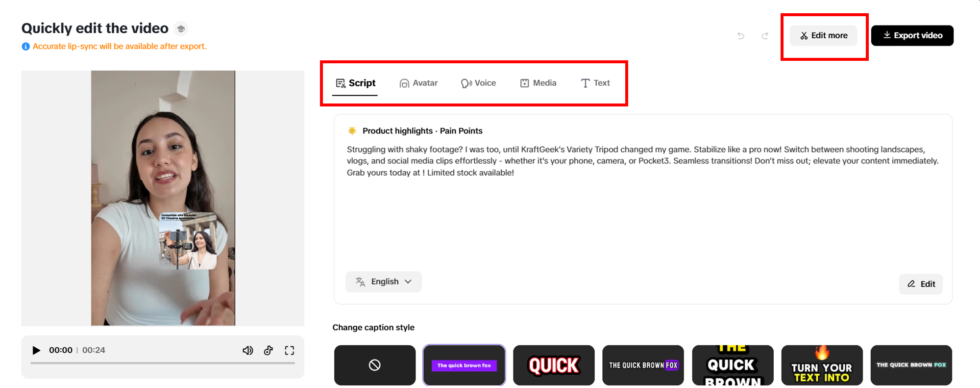980x388 pixels.
Task: Select the fire TURN YOUR TEXT caption style
Action: [822, 365]
